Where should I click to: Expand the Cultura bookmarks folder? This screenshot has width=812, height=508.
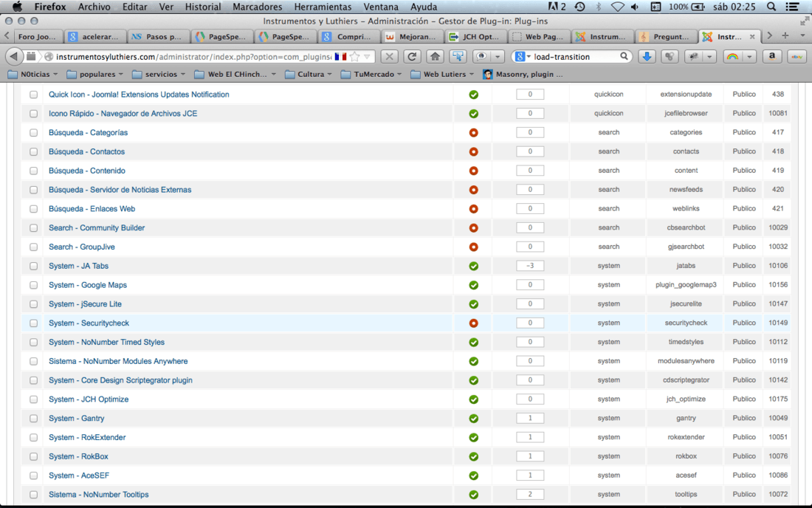309,75
